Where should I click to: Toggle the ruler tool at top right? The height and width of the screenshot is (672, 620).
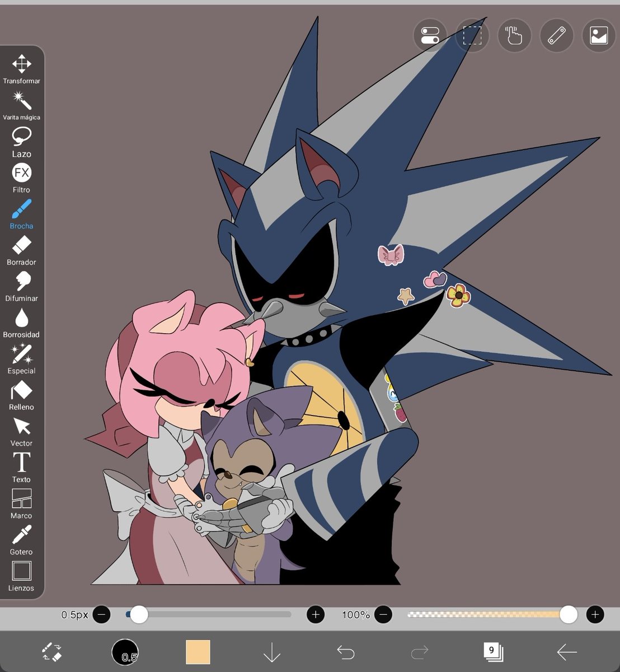point(556,35)
